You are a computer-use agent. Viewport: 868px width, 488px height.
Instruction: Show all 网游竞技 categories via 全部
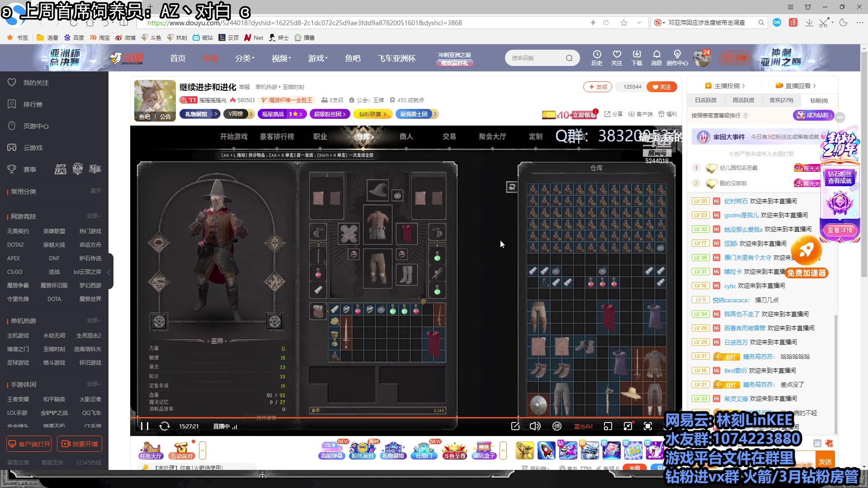point(94,216)
